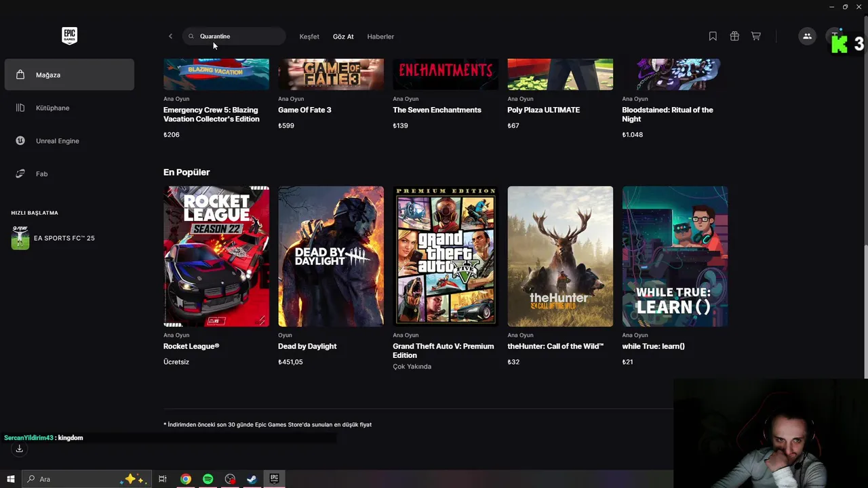Click the Kütüphane library icon
The height and width of the screenshot is (488, 868).
(x=20, y=108)
